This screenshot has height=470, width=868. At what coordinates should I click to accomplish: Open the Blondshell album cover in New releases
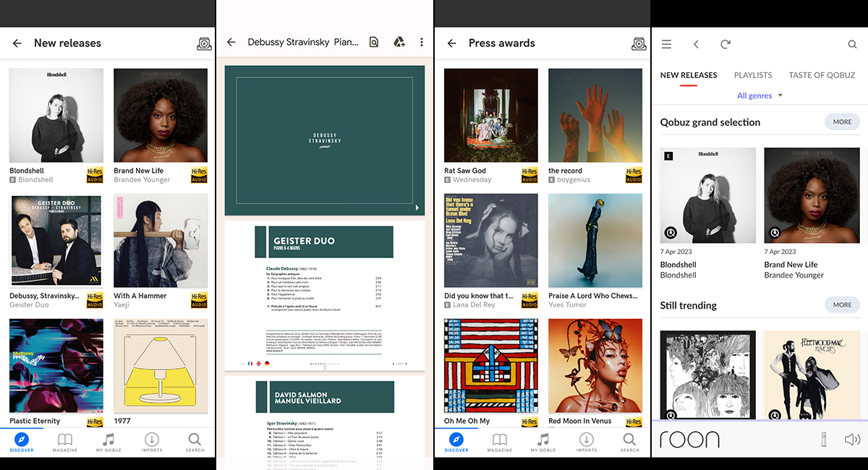coord(56,116)
